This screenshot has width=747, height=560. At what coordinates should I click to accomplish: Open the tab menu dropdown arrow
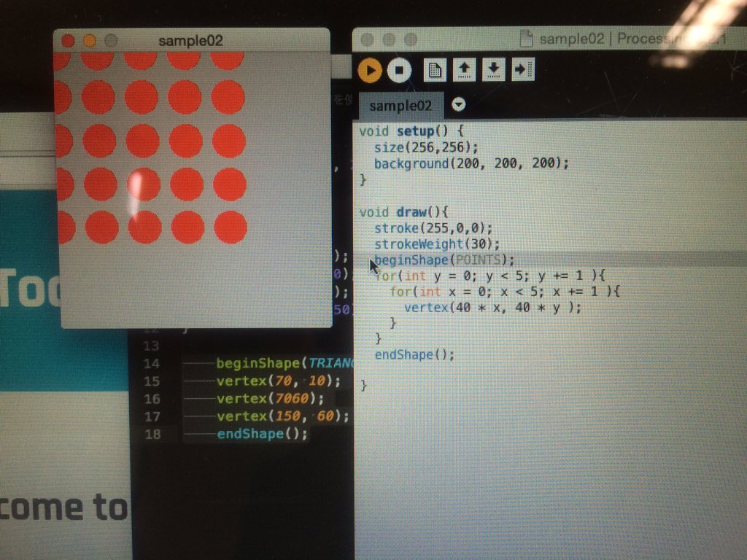pyautogui.click(x=458, y=104)
